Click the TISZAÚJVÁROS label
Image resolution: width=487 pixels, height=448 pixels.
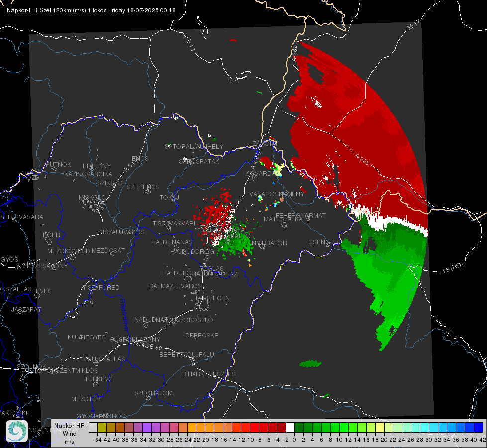[122, 232]
